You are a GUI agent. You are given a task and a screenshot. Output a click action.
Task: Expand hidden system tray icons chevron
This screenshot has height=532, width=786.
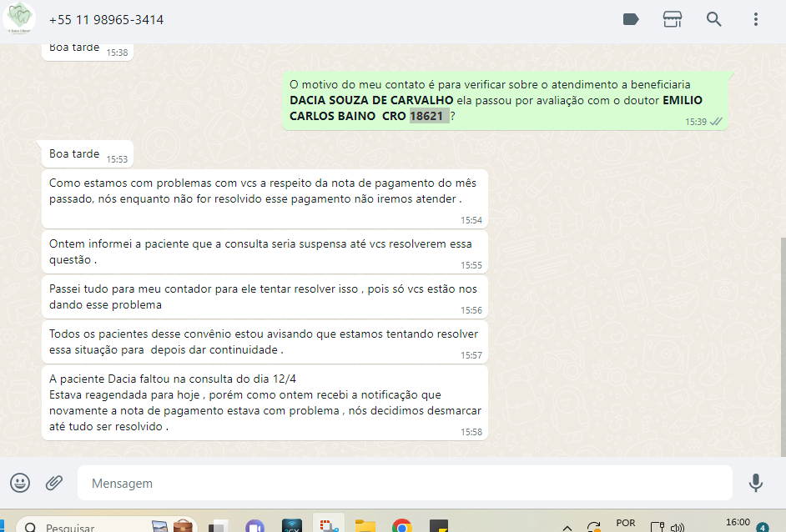coord(567,527)
